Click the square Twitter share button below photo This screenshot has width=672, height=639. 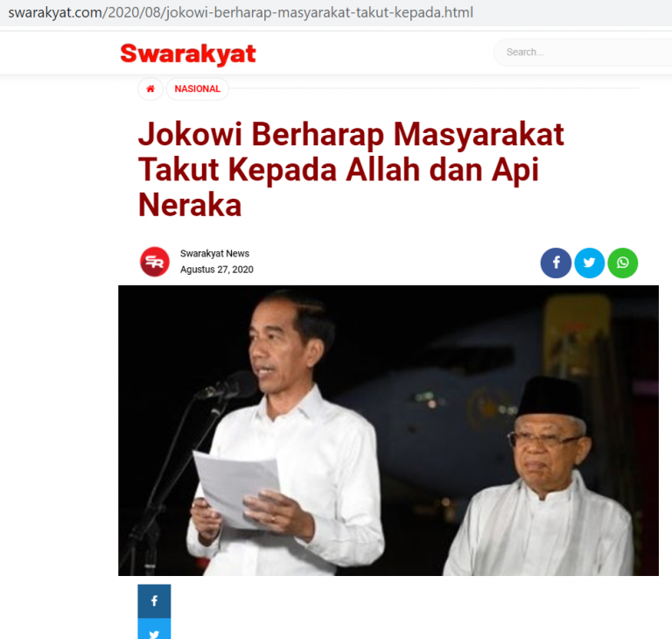pos(154,629)
